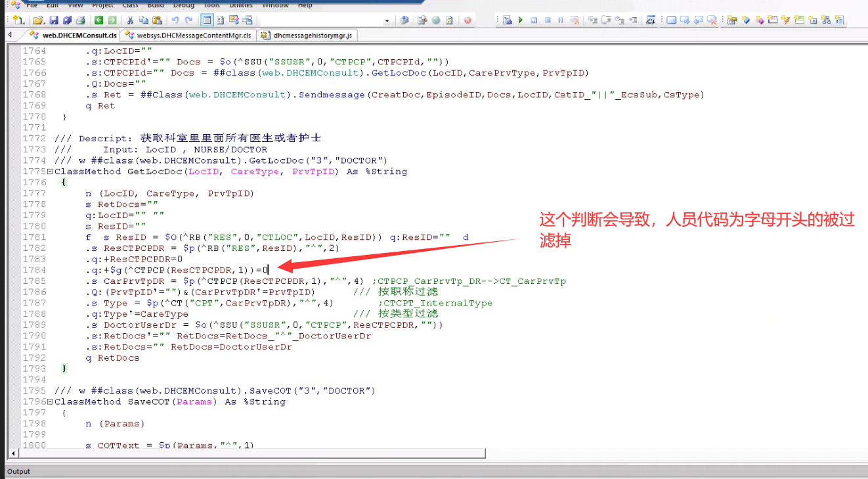The height and width of the screenshot is (479, 868).
Task: Click the back navigation arrow beside the tabs
Action: coord(9,35)
